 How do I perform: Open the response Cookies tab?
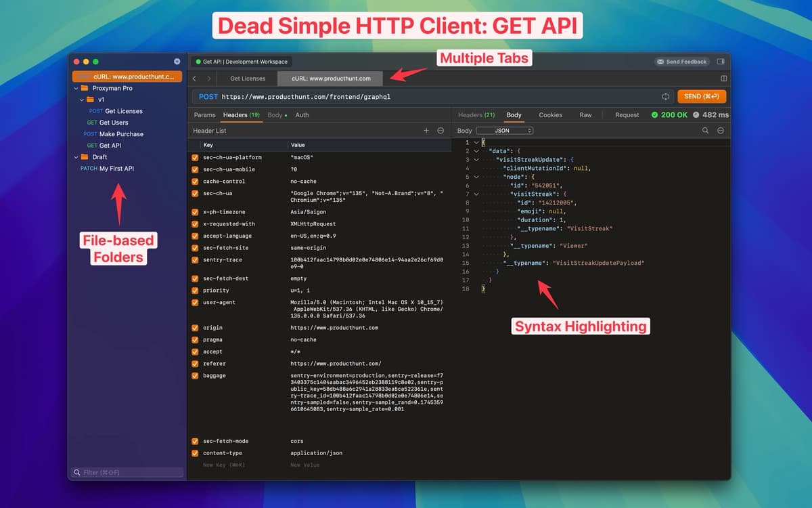(x=550, y=115)
